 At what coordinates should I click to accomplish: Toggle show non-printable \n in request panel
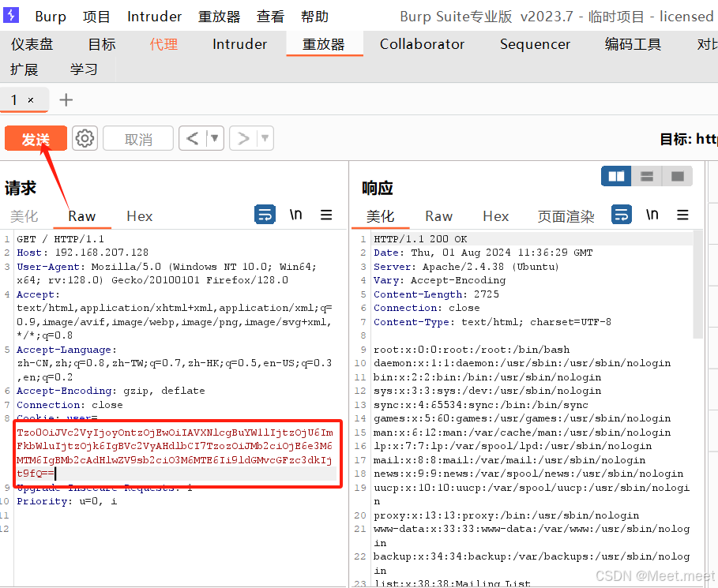coord(295,214)
